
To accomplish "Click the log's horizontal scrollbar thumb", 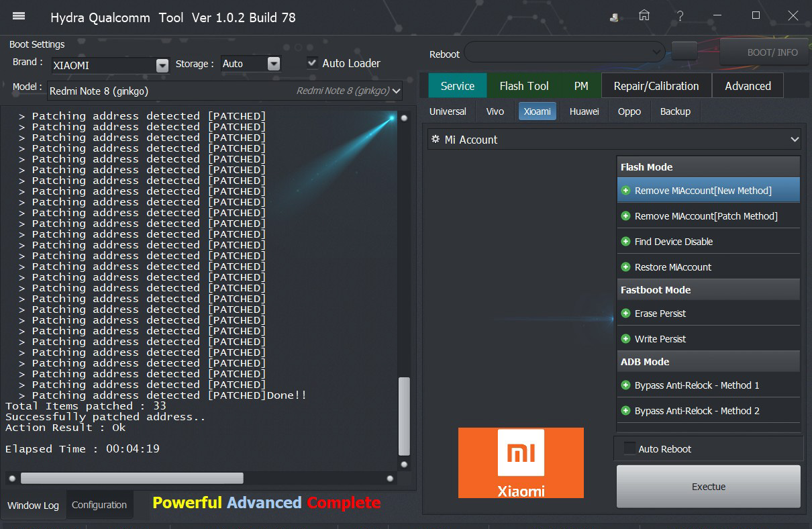I will [x=132, y=478].
